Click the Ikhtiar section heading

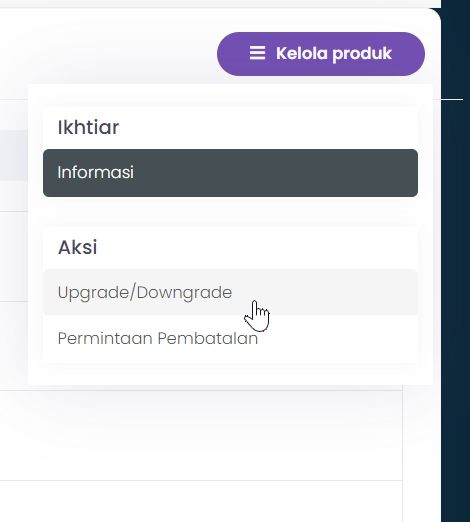88,127
